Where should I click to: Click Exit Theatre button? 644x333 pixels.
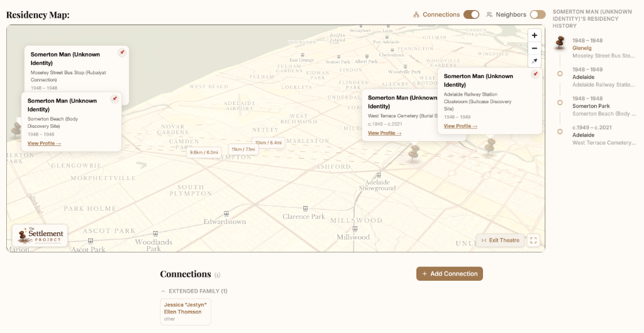point(500,240)
